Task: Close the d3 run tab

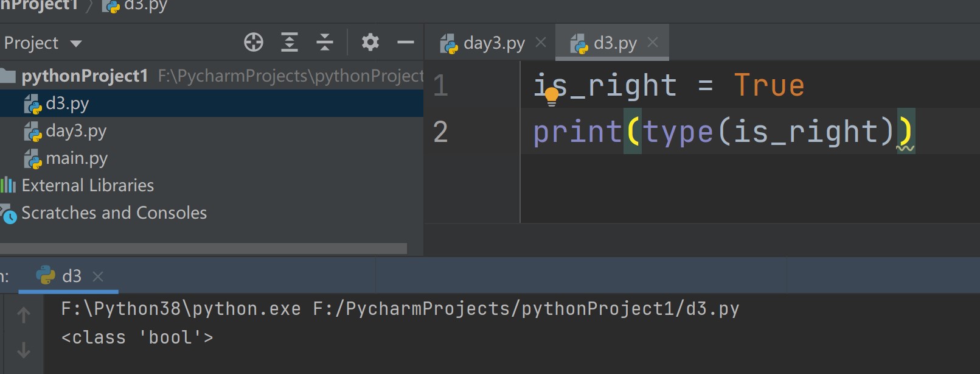Action: (x=97, y=277)
